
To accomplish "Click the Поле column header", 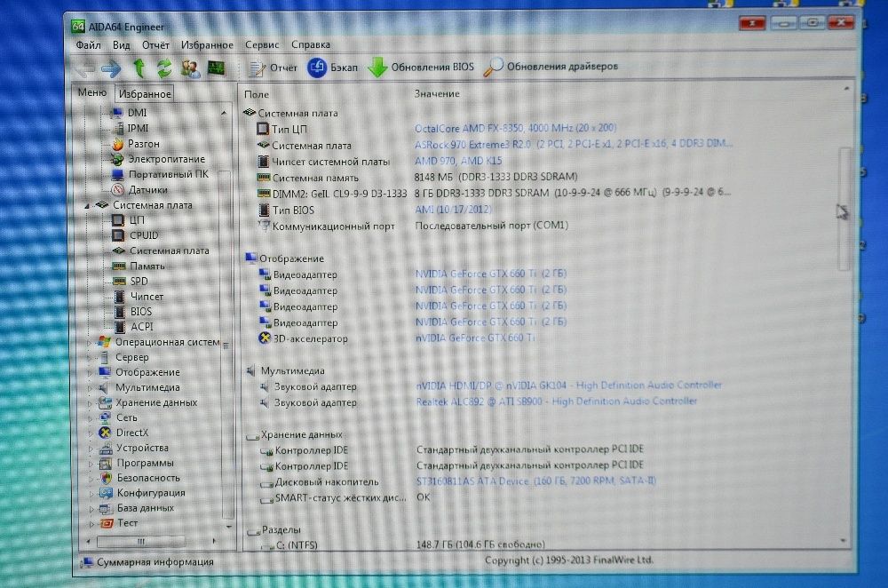I will [x=257, y=95].
